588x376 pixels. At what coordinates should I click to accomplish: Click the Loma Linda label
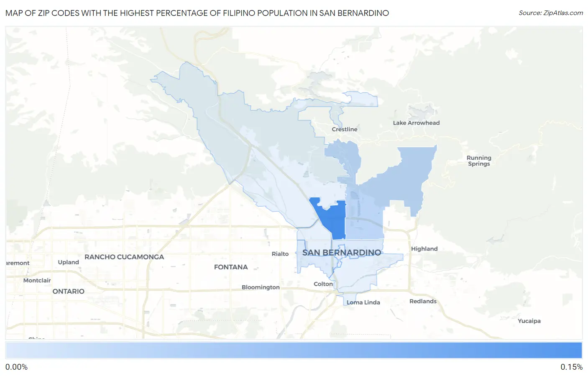363,302
